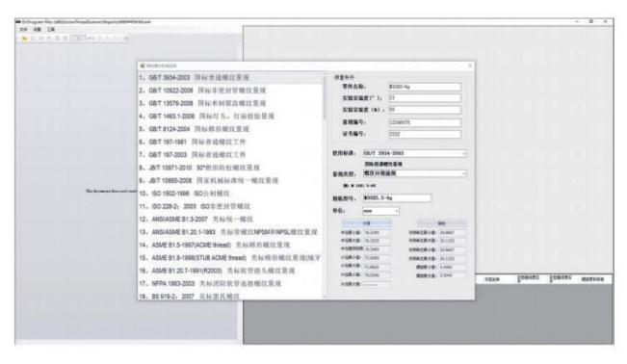Expand the mm unit dropdown
The height and width of the screenshot is (364, 627).
click(396, 211)
